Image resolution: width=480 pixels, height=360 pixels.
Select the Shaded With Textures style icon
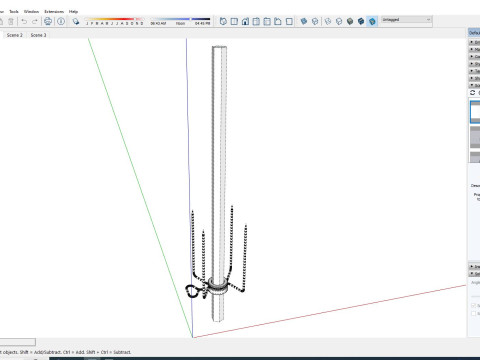click(361, 22)
